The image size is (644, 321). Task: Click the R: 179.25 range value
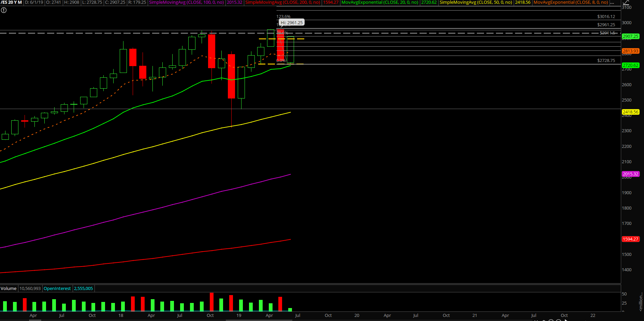[x=137, y=2]
